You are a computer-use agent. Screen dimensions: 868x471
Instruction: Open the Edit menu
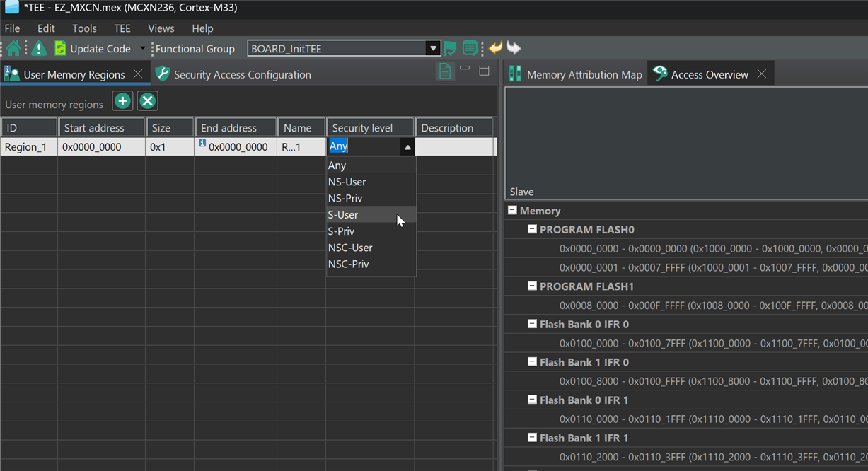46,28
